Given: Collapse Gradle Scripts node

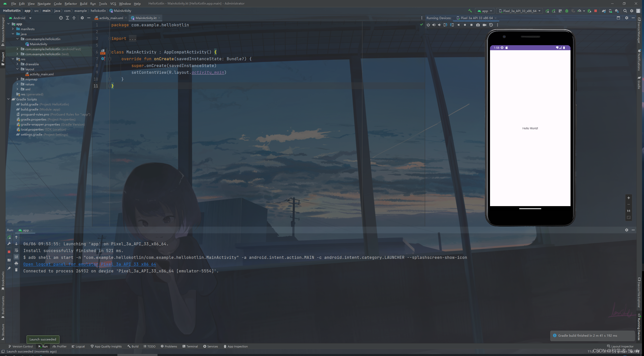Looking at the screenshot, I should click(9, 99).
